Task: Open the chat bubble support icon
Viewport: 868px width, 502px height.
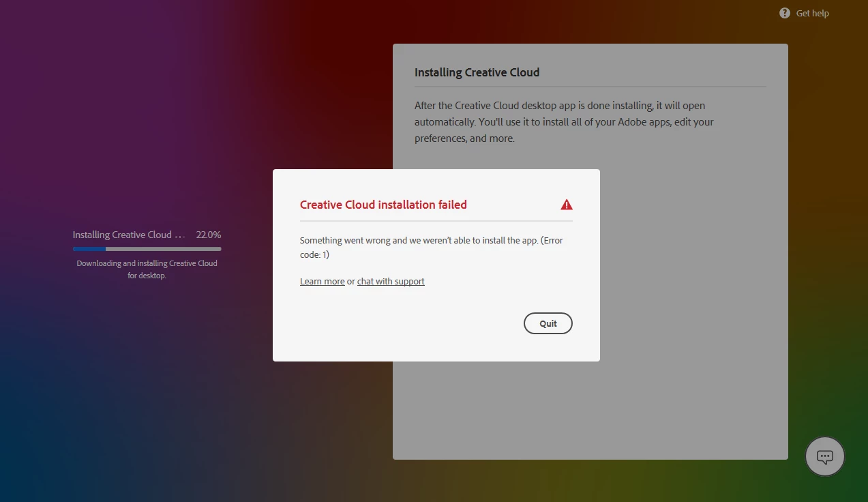Action: pyautogui.click(x=825, y=457)
